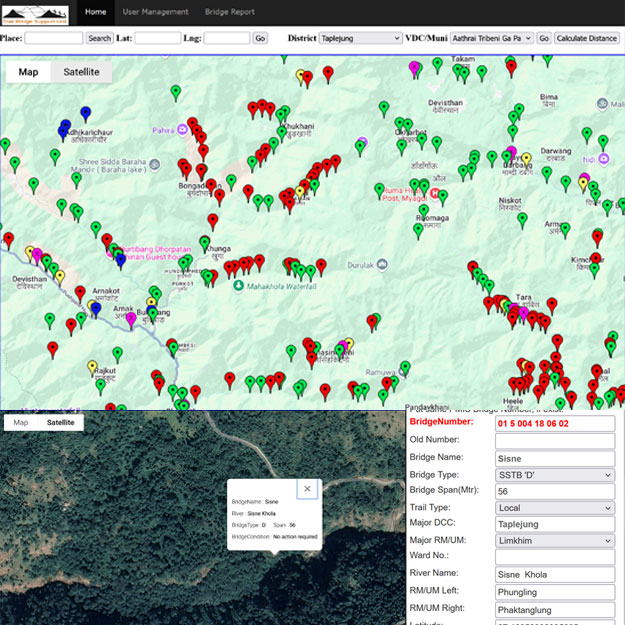The height and width of the screenshot is (625, 625).
Task: Click the Search button next to Place
Action: tap(99, 38)
